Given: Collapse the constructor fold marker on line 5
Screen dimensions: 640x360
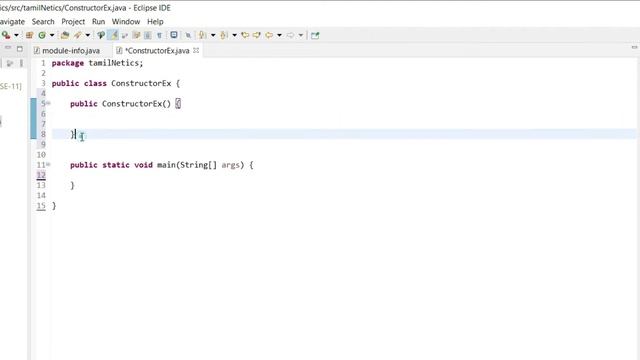Looking at the screenshot, I should (49, 103).
